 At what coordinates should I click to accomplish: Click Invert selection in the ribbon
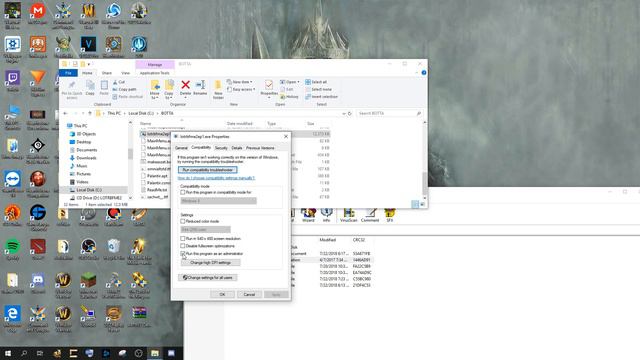pos(321,97)
